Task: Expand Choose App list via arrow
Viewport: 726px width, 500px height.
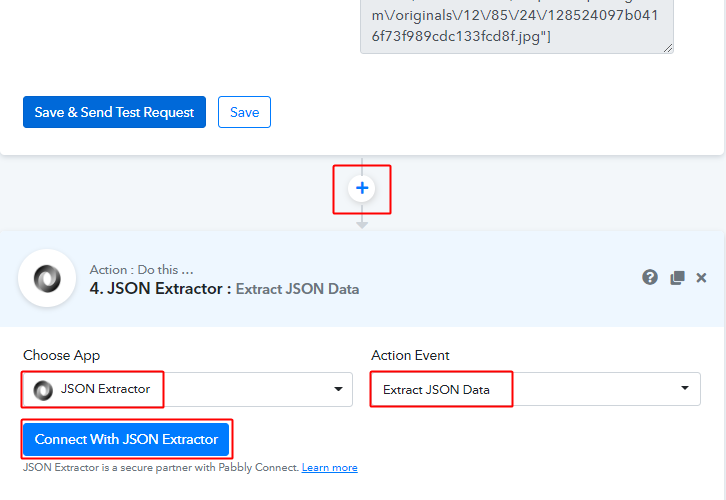Action: (338, 389)
